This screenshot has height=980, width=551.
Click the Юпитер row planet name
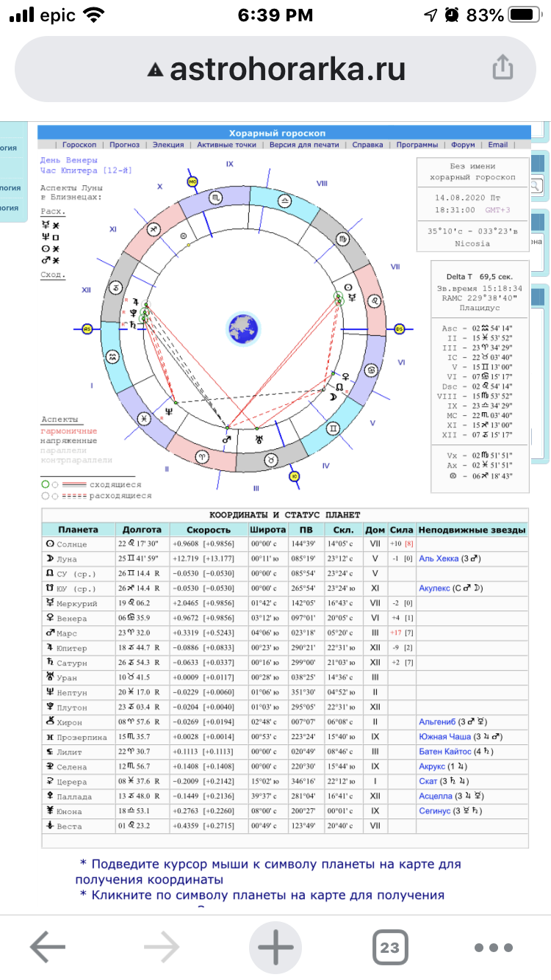[x=72, y=648]
